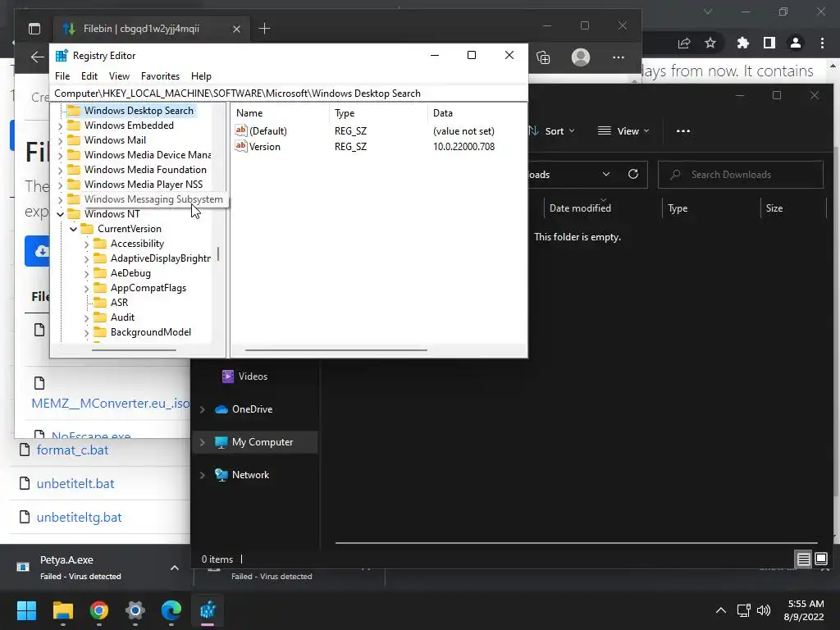
Task: Open Chrome extensions puzzle icon
Action: tap(742, 43)
